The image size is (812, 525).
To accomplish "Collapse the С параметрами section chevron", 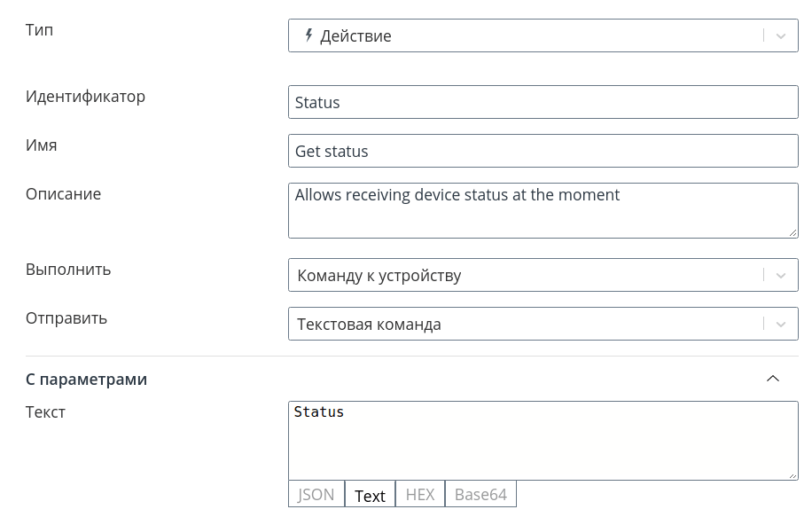I will click(x=773, y=379).
